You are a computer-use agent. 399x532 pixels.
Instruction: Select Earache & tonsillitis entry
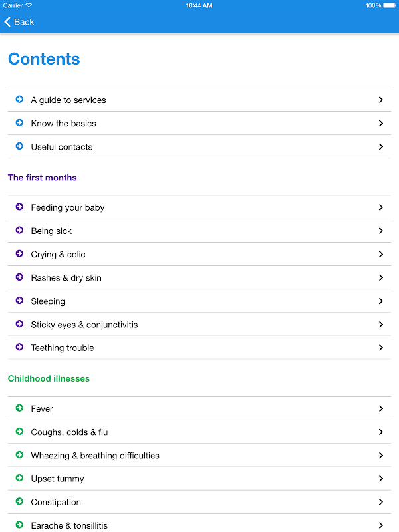(69, 525)
